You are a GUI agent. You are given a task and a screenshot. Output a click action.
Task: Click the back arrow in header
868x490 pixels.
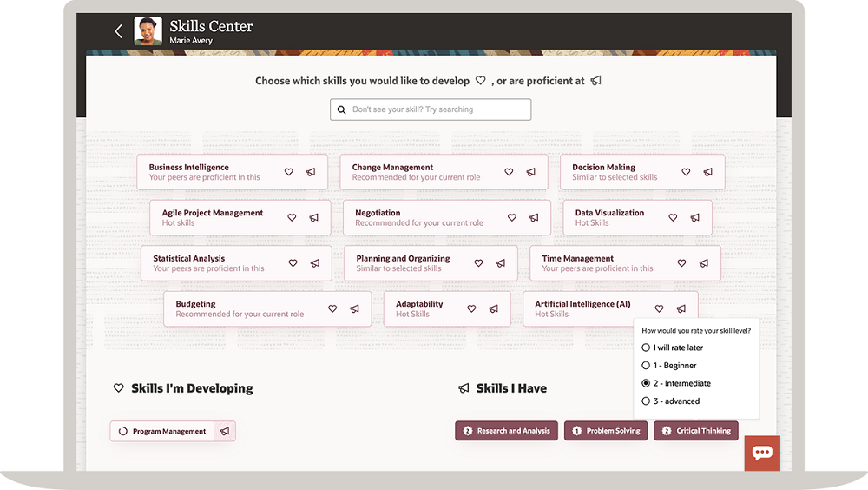point(119,31)
